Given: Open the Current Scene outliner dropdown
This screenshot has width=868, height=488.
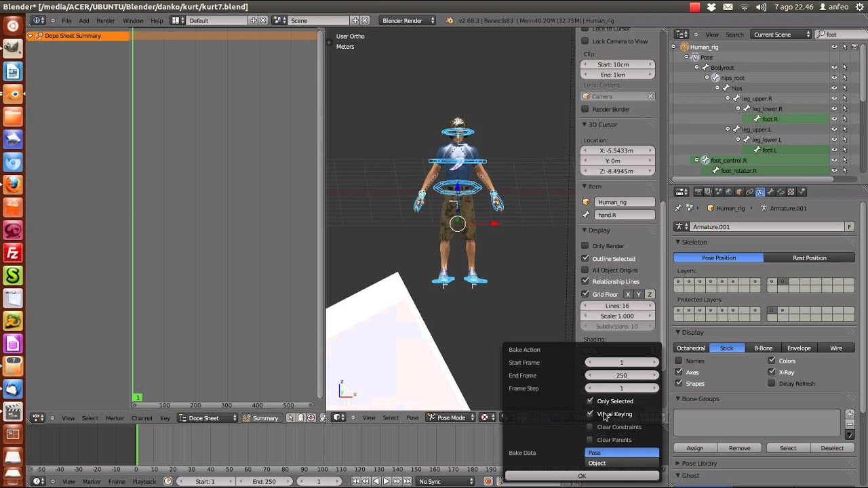Looking at the screenshot, I should coord(781,35).
